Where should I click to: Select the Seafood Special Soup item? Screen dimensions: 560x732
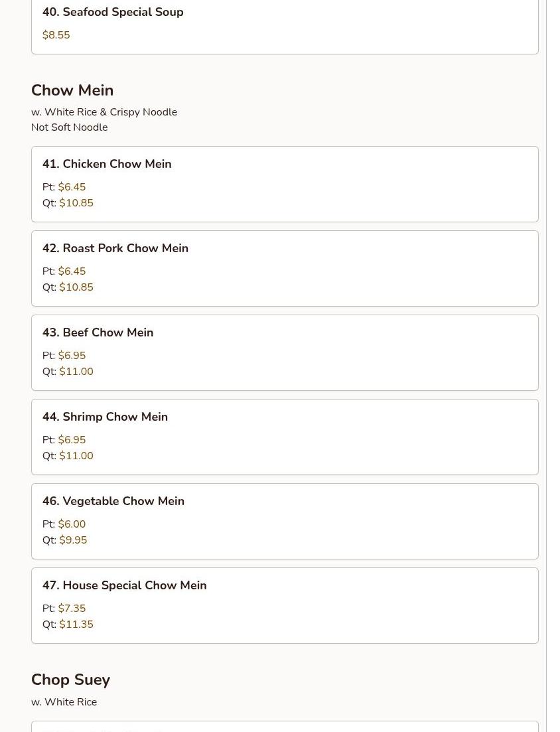(x=113, y=12)
